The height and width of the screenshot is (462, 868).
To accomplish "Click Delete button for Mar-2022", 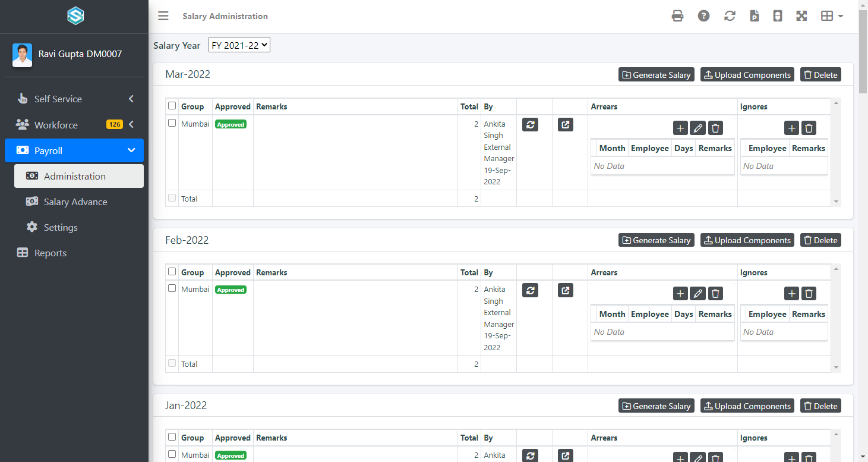I will coord(820,75).
